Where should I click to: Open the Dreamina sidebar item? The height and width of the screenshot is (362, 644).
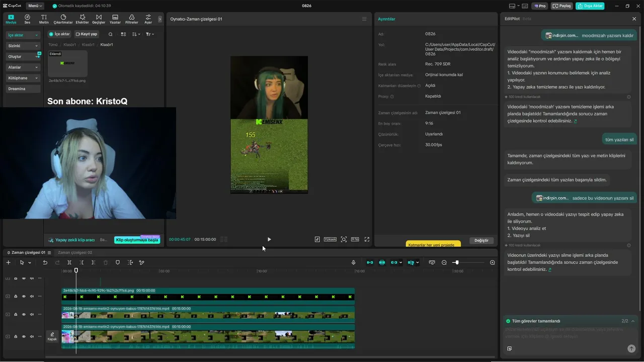coord(23,89)
